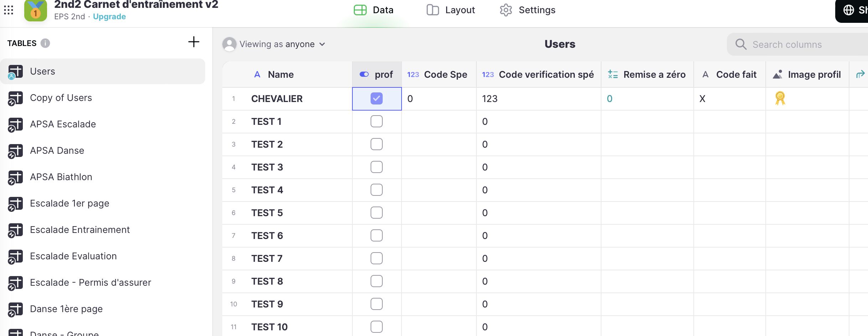Click the award ribbon image in CHEVALIER row
Viewport: 868px width, 336px height.
click(x=780, y=98)
